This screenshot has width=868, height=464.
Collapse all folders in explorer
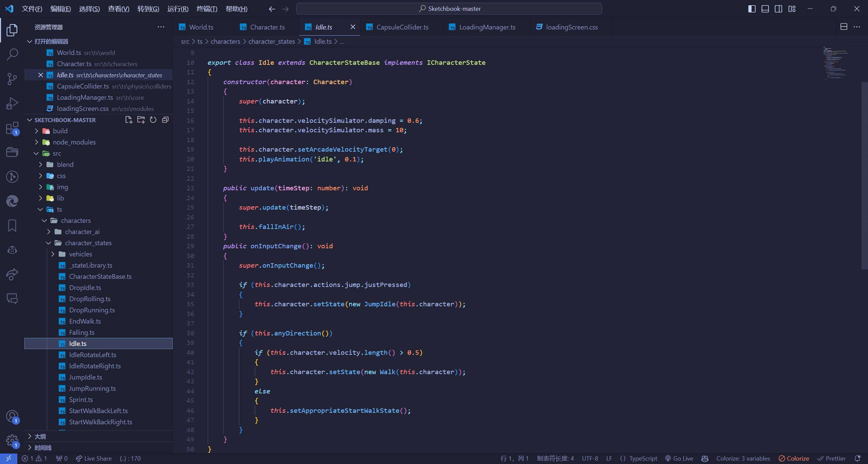(165, 120)
